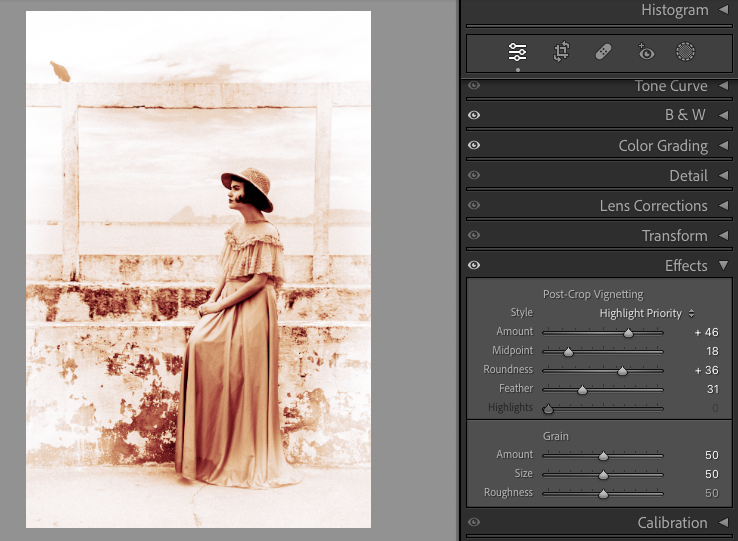Disable the Effects panel eye switch
Viewport: 738px width, 541px height.
coord(474,266)
